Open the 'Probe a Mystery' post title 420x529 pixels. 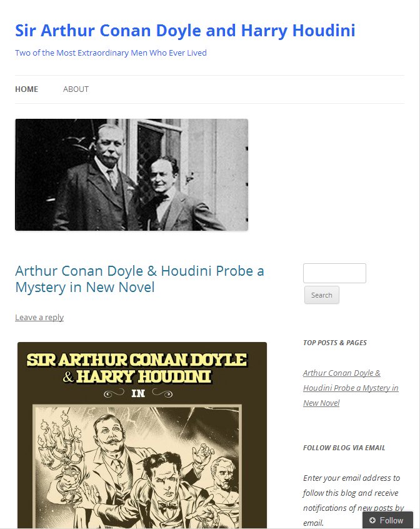tap(139, 279)
